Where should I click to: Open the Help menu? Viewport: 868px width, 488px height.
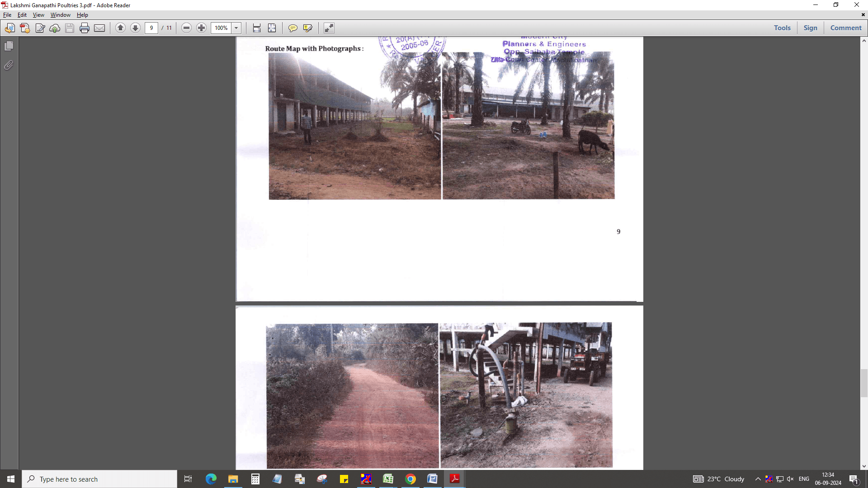click(x=82, y=15)
